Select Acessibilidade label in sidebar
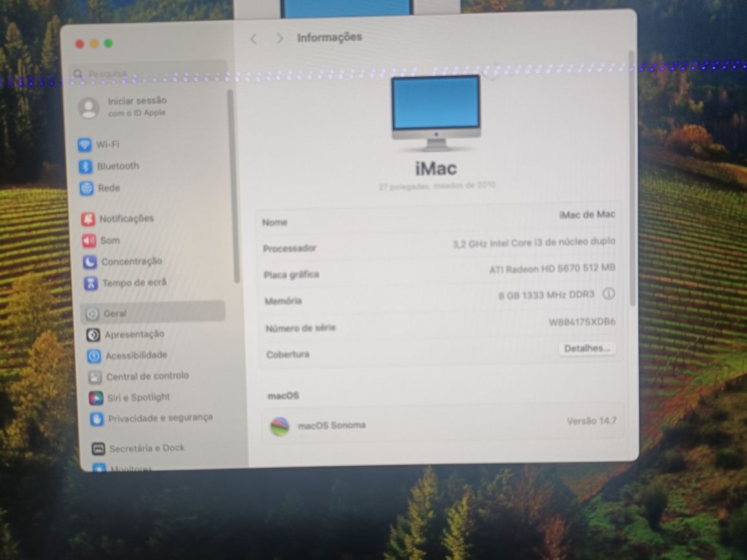This screenshot has height=560, width=747. [x=136, y=356]
